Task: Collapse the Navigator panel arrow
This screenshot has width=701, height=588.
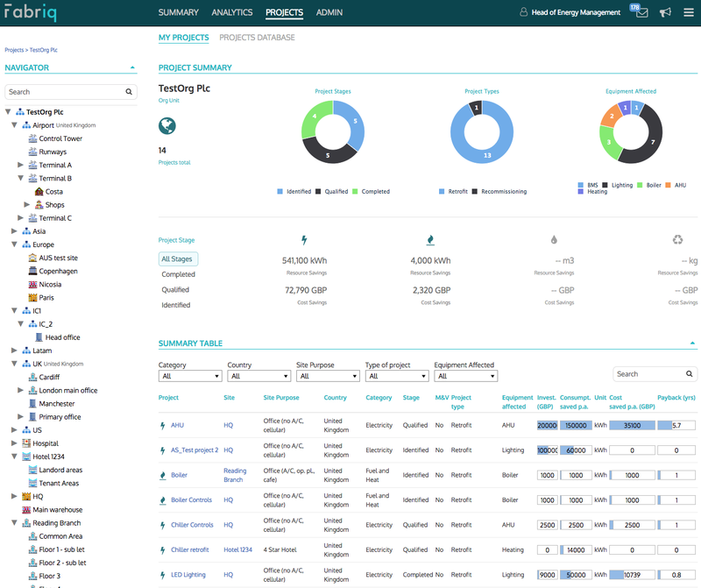Action: [132, 68]
